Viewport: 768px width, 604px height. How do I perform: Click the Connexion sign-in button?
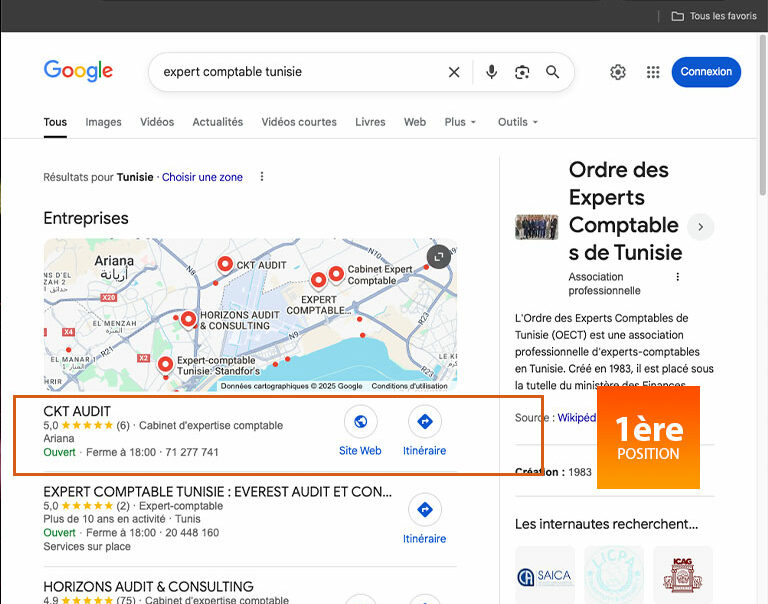click(x=706, y=72)
